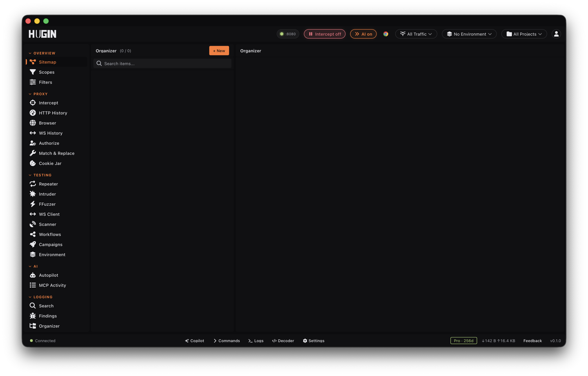Screen dimensions: 588x376
Task: Click the Browser globe icon
Action: [x=33, y=123]
